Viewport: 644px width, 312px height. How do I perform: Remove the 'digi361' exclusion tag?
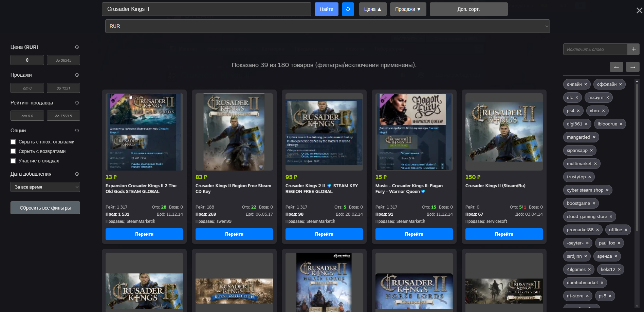(x=586, y=124)
